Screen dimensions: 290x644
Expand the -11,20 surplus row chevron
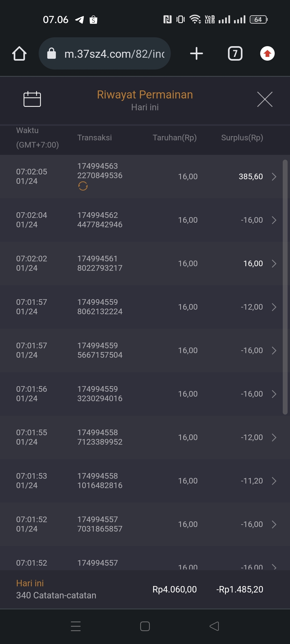tap(274, 481)
